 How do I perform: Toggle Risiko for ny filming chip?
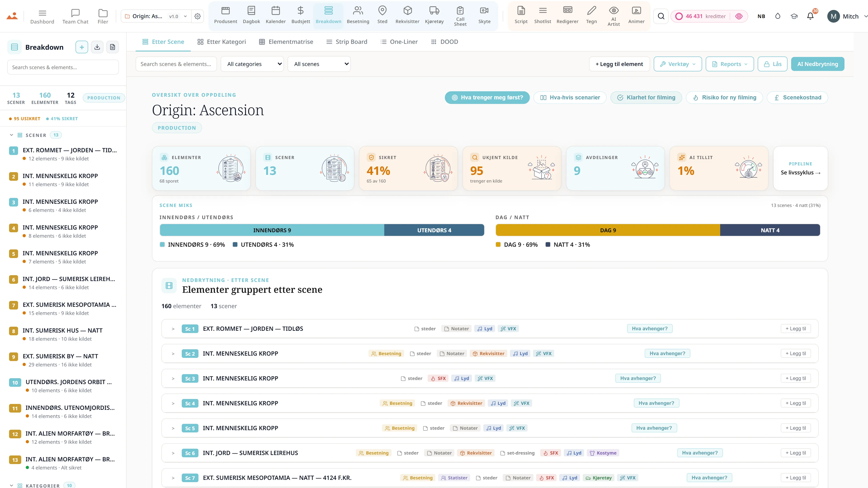[x=724, y=98]
